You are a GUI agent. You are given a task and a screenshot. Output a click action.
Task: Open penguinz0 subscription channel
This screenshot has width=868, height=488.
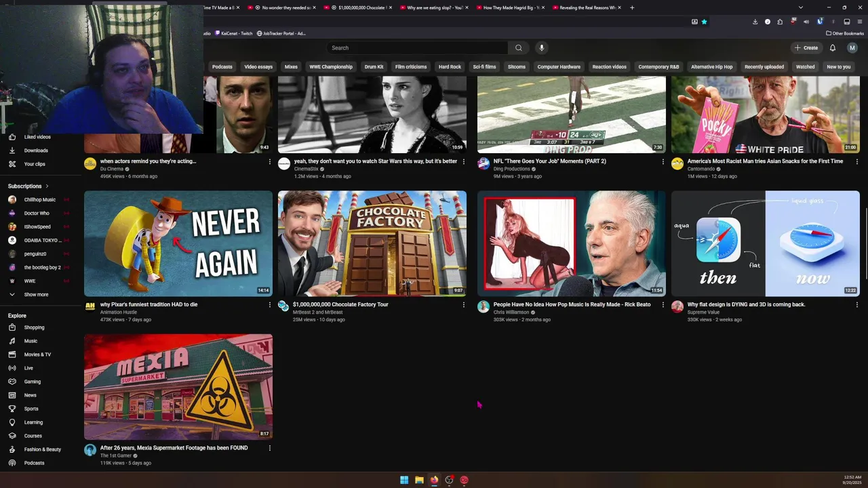35,253
